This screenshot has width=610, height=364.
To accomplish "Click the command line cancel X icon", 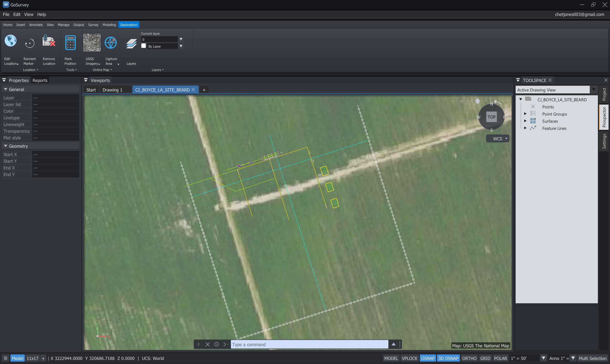I will [x=208, y=344].
